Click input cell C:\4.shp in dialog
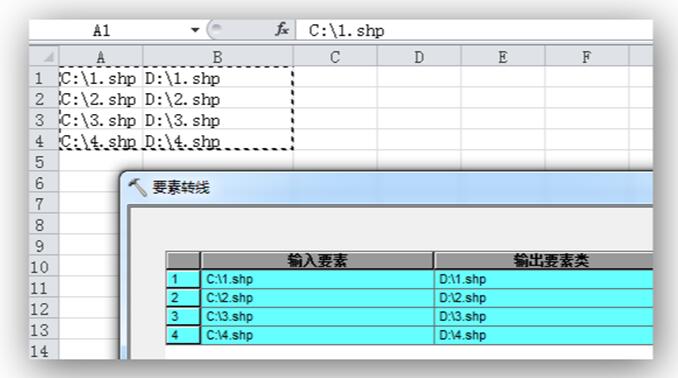This screenshot has width=678, height=378. tap(317, 335)
